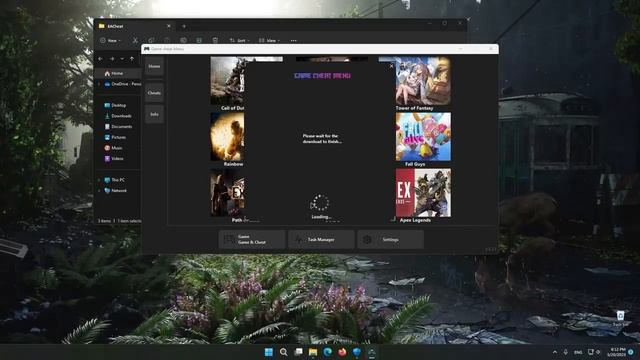Expand the Network tree node
640x360 pixels.
(x=99, y=190)
